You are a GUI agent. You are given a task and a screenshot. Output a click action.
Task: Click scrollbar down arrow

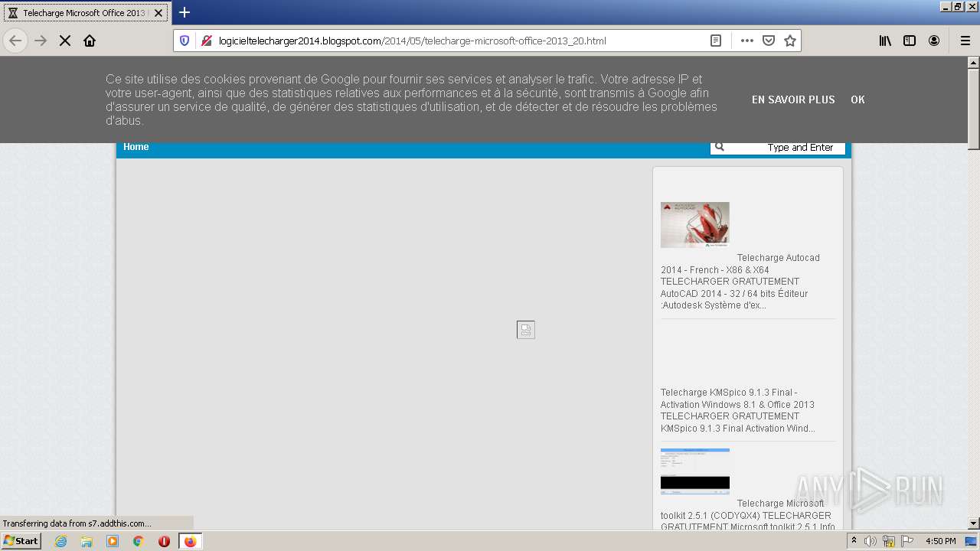[973, 523]
